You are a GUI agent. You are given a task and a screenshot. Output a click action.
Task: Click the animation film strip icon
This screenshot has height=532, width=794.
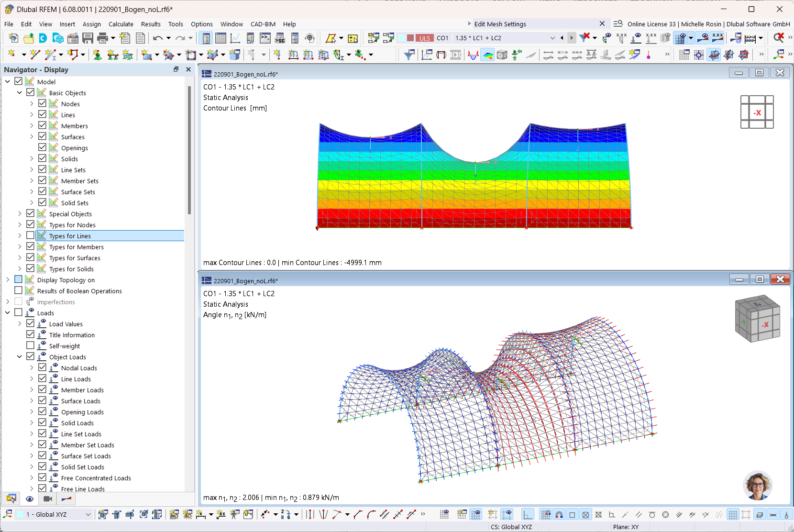(x=456, y=55)
